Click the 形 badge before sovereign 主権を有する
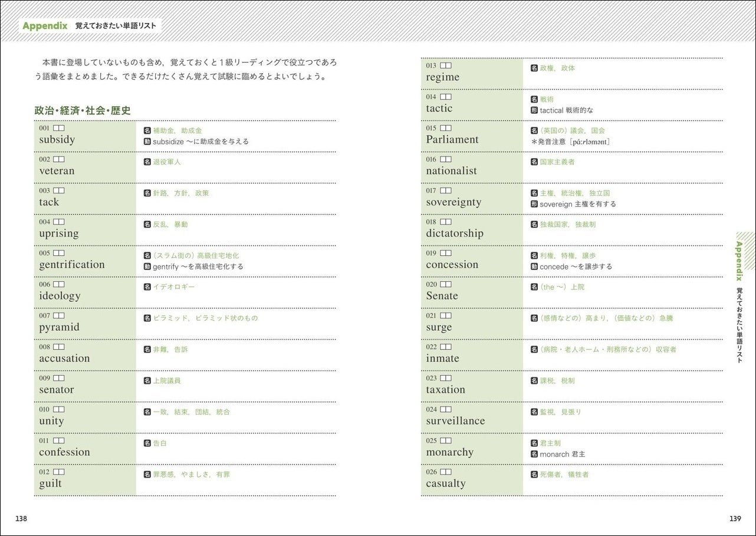 (x=534, y=204)
